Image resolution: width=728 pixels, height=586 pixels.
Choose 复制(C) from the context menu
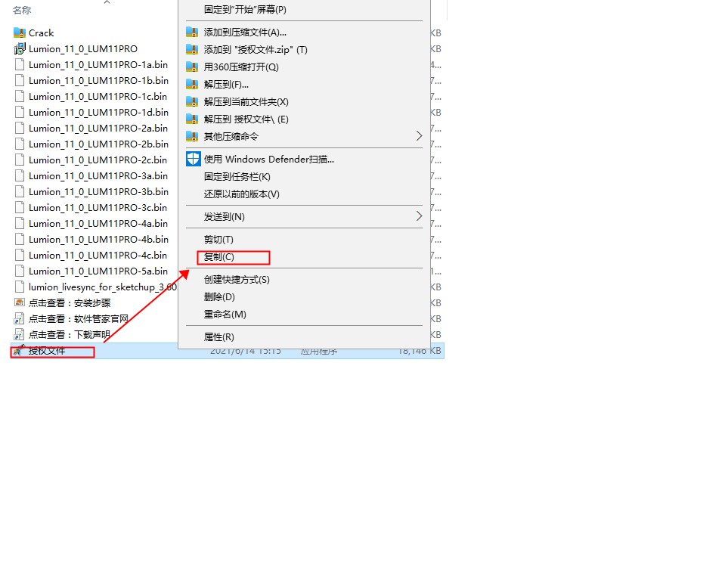click(x=219, y=257)
